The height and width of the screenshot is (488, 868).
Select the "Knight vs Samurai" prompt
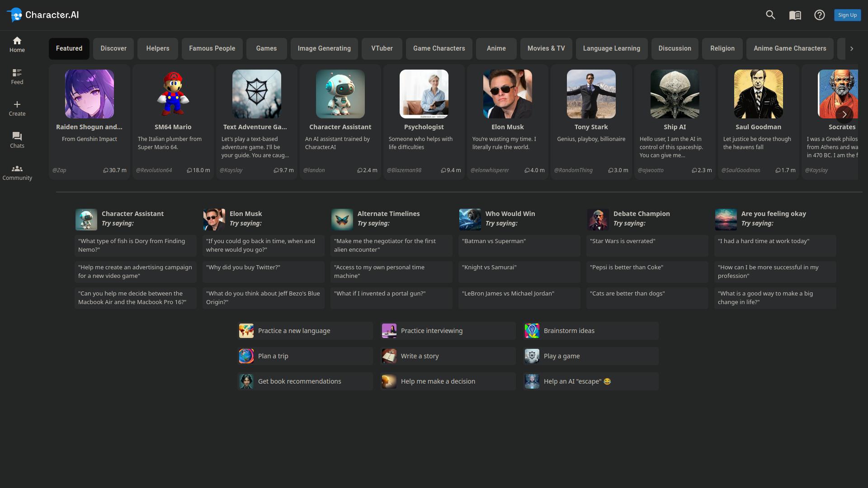pos(519,272)
